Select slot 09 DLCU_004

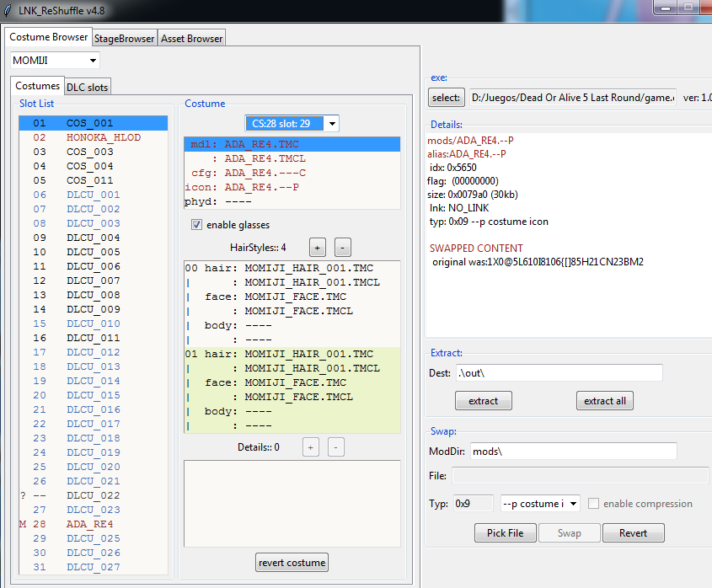93,238
